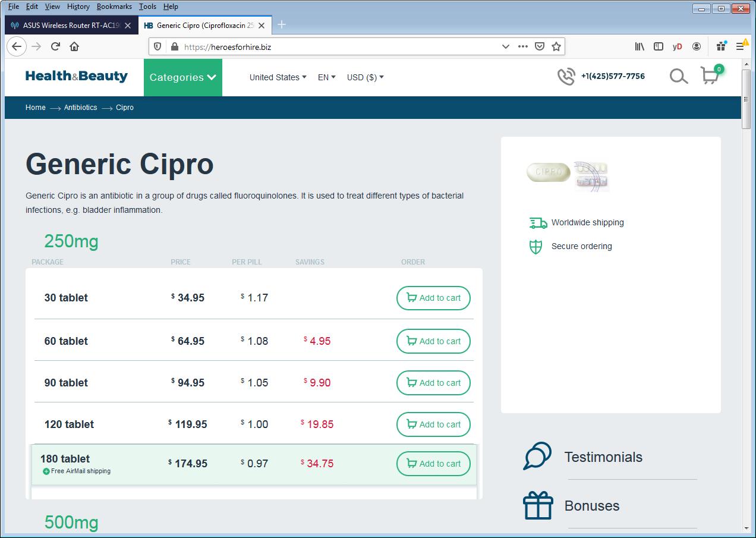Click the $174.95 price value
756x538 pixels.
[188, 464]
